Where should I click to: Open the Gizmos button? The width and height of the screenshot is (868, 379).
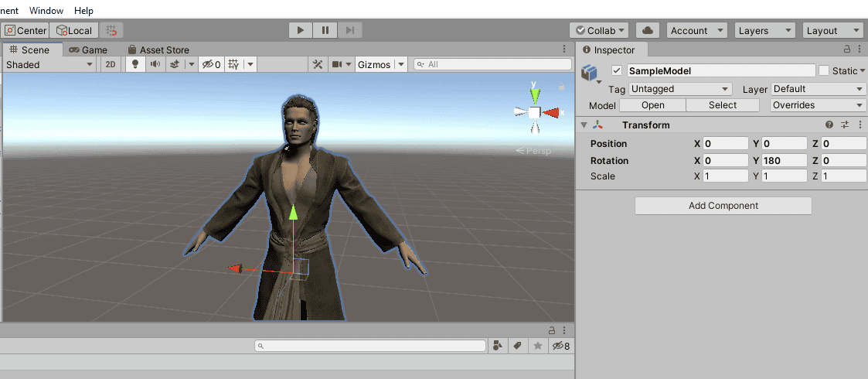coord(374,64)
